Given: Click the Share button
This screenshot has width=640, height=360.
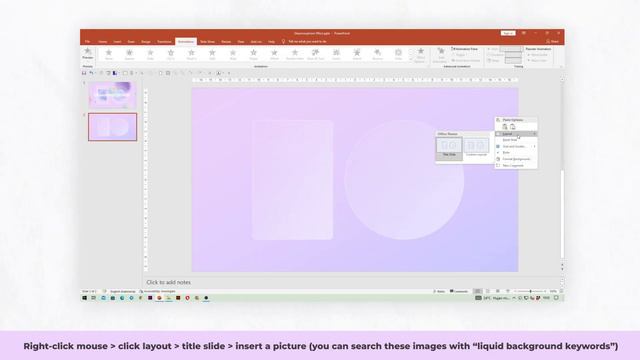Looking at the screenshot, I should (553, 42).
